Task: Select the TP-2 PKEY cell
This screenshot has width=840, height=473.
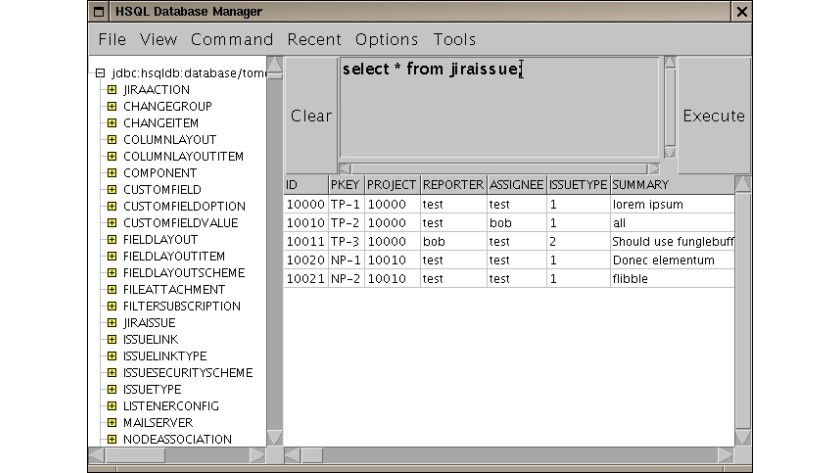Action: [x=346, y=223]
